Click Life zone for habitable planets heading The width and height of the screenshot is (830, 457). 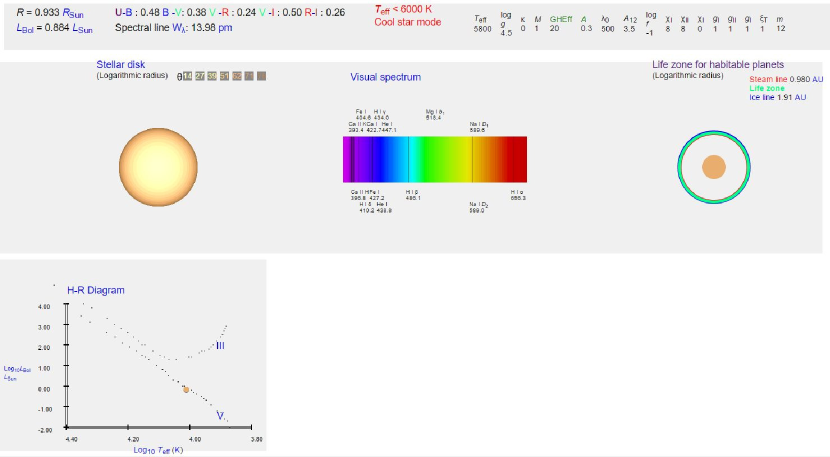point(718,65)
